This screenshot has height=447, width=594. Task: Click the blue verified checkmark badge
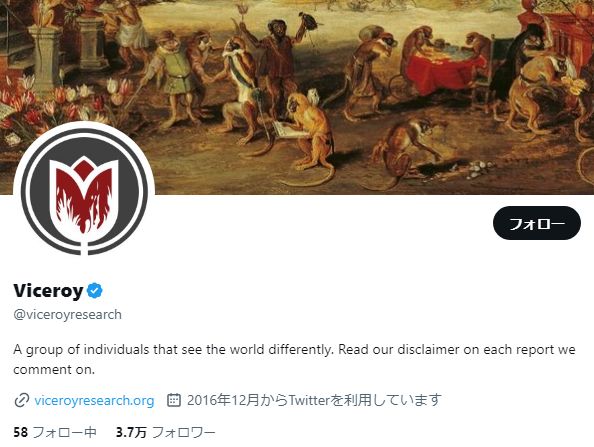pyautogui.click(x=95, y=291)
